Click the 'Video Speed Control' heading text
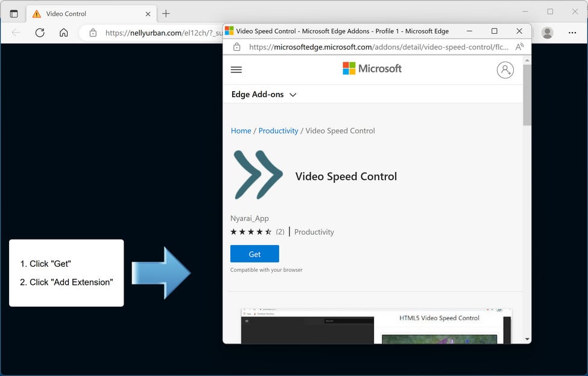Image resolution: width=588 pixels, height=376 pixels. [346, 176]
